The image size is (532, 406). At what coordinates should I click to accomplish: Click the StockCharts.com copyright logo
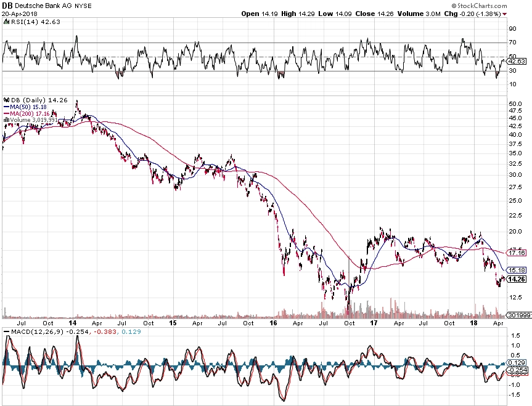479,6
